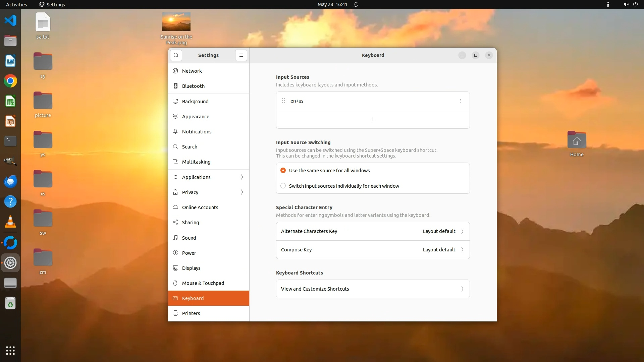Select the Sunrise on the Peak.png thumbnail
The width and height of the screenshot is (644, 362).
click(176, 22)
